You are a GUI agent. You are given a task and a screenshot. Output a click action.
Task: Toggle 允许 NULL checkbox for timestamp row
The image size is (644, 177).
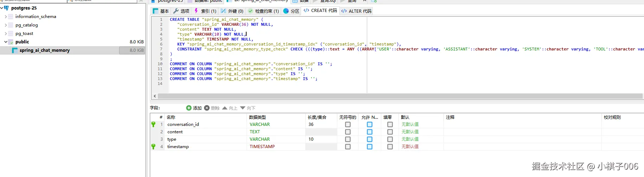tap(370, 147)
